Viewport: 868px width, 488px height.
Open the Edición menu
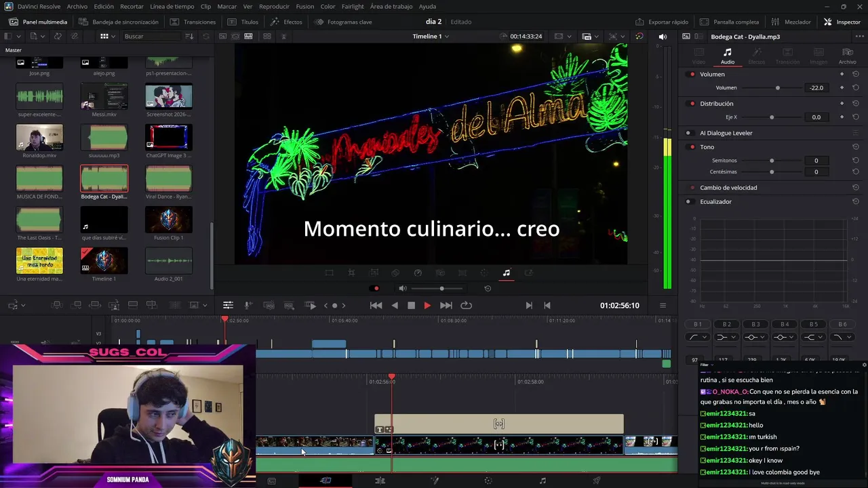[104, 6]
